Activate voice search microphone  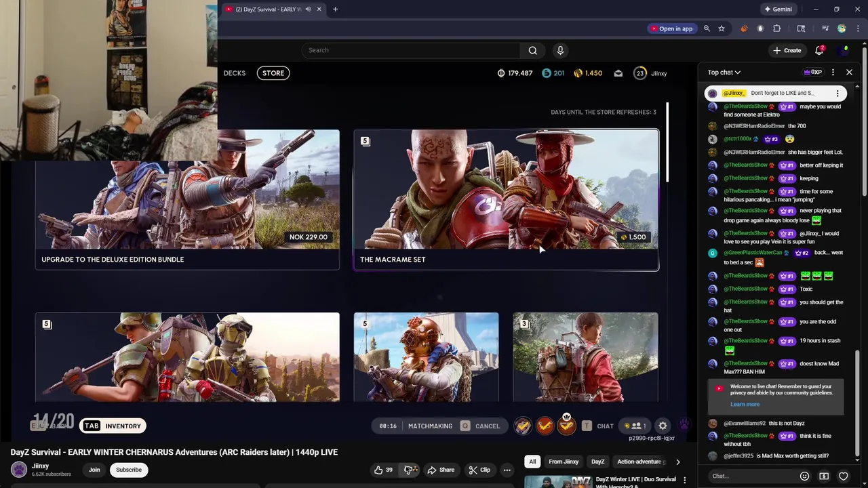tap(560, 50)
